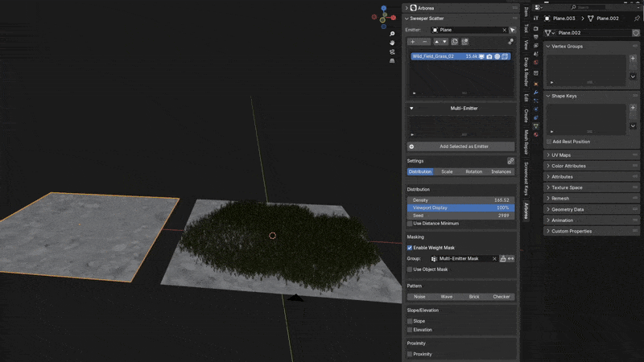Click viewport zoom magnifier icon
Image resolution: width=644 pixels, height=362 pixels.
pyautogui.click(x=392, y=34)
